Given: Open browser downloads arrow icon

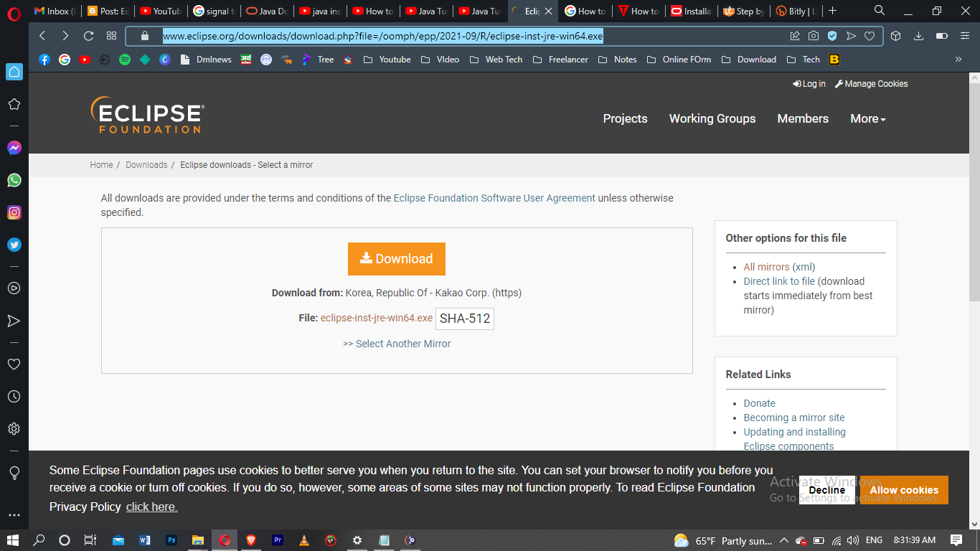Looking at the screenshot, I should click(918, 36).
